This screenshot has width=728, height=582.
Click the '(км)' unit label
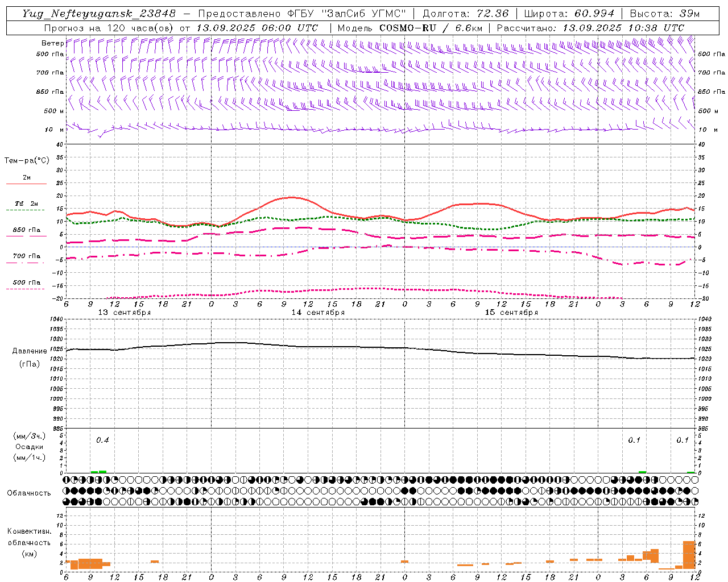[x=29, y=554]
